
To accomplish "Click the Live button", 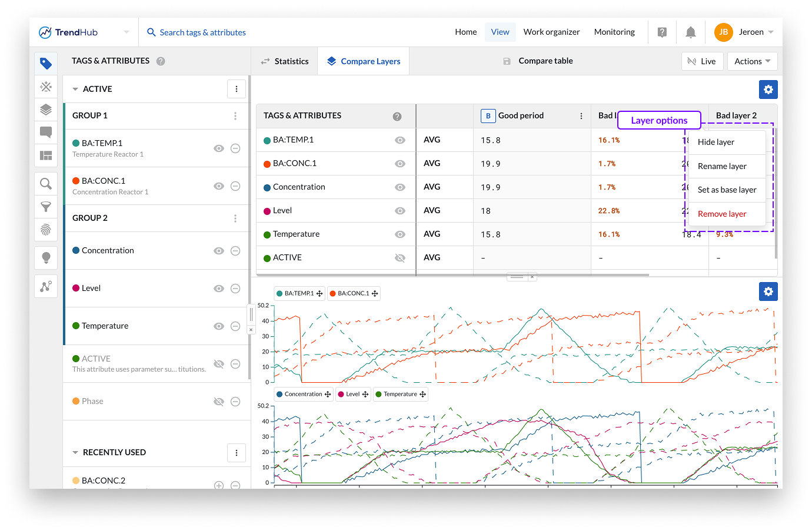I will pyautogui.click(x=702, y=61).
